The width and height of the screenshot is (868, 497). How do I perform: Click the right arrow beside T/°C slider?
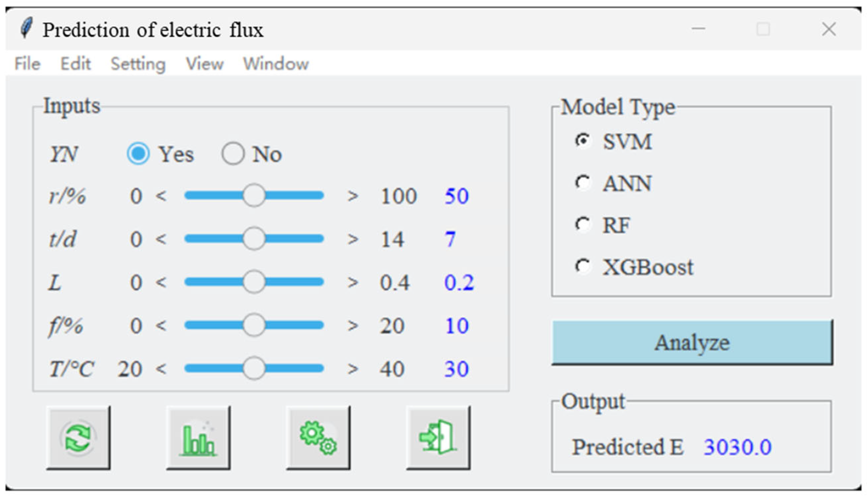pyautogui.click(x=353, y=369)
